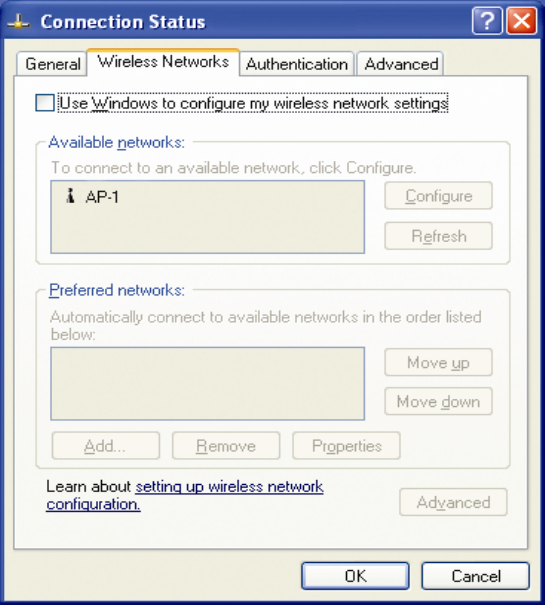Click the Move up button
The image size is (545, 605).
(x=438, y=362)
